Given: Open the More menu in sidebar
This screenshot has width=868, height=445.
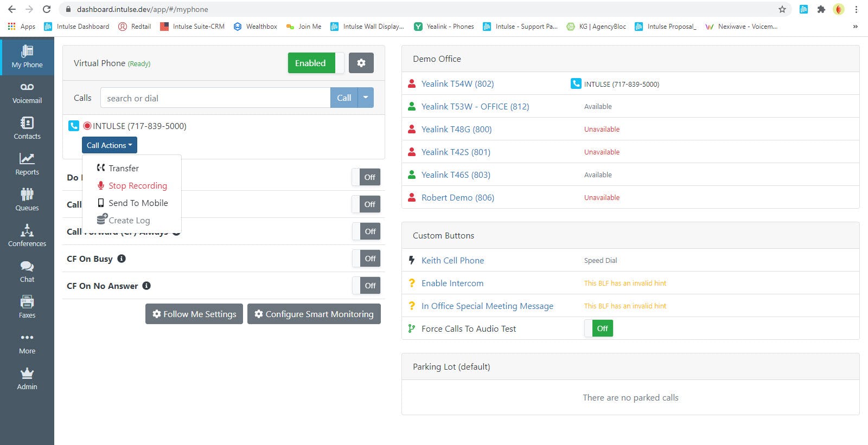Looking at the screenshot, I should [27, 344].
